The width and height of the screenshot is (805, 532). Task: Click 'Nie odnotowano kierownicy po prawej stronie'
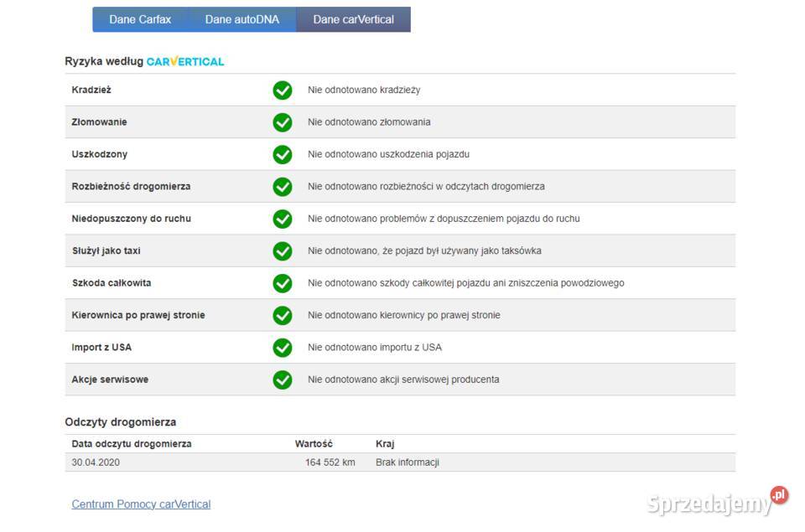coord(404,316)
